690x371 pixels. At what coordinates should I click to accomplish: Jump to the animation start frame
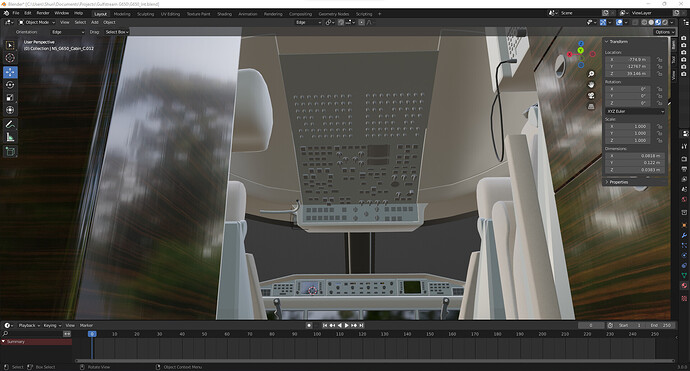325,325
